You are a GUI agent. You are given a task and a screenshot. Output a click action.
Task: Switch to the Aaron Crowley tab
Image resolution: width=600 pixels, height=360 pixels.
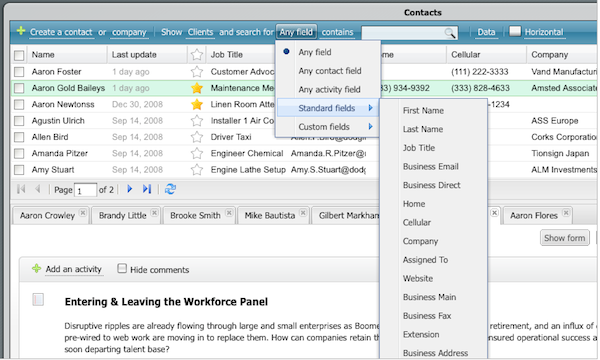(47, 216)
